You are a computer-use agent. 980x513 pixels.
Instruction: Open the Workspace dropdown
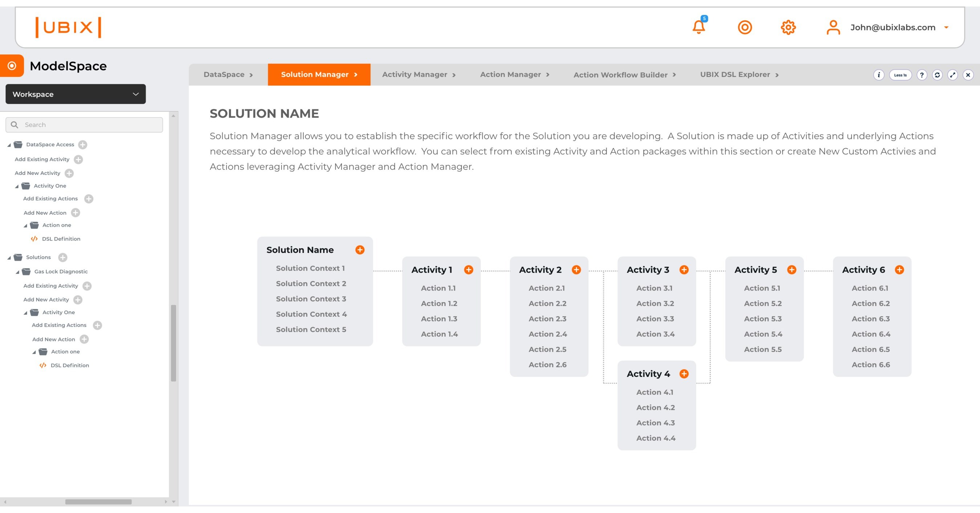click(75, 94)
